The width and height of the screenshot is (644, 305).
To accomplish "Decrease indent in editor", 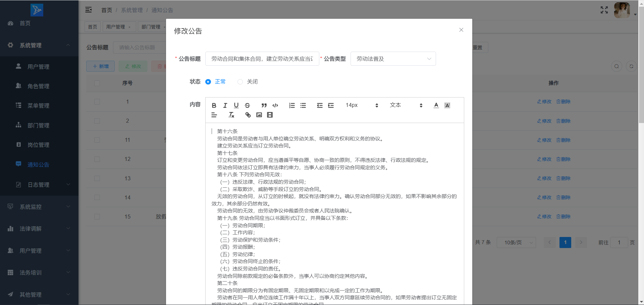I will click(x=320, y=105).
